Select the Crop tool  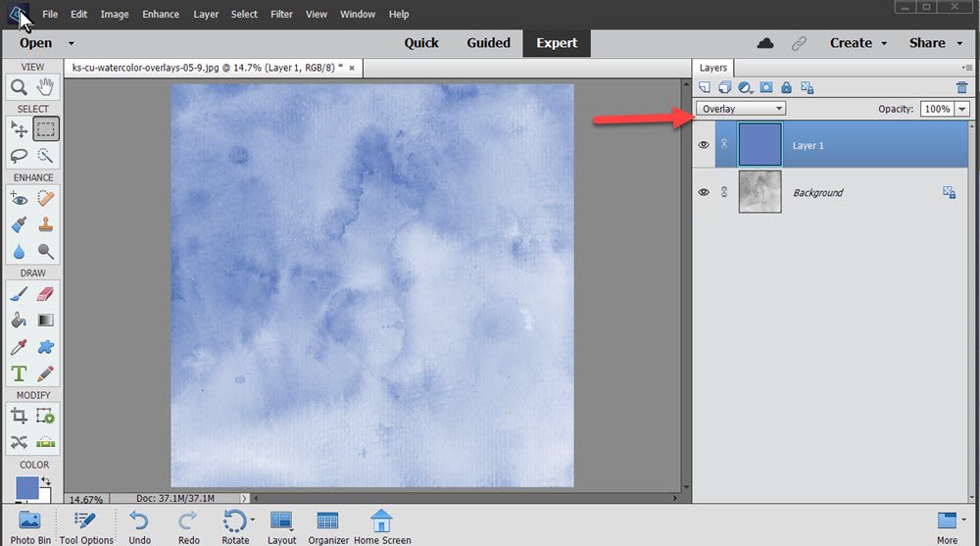click(x=19, y=416)
